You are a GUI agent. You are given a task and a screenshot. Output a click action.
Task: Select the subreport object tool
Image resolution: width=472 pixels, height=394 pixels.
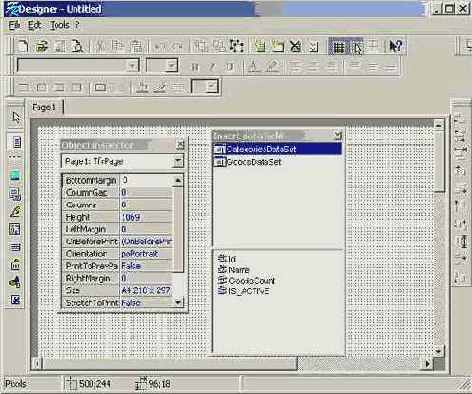point(15,194)
